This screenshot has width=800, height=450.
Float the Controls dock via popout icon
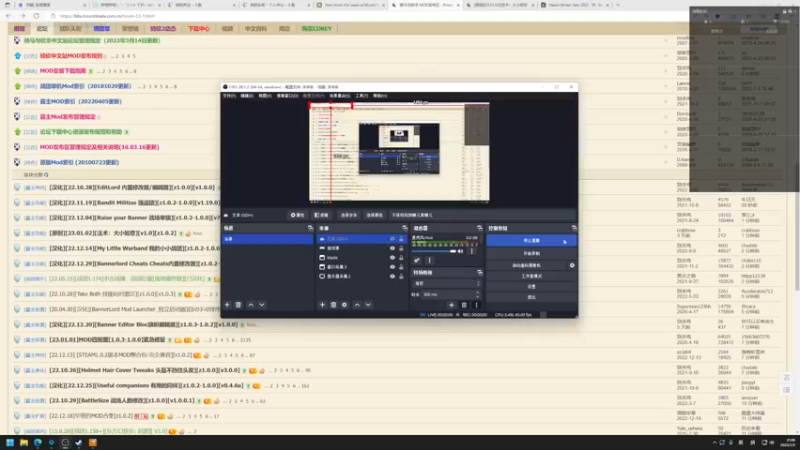574,228
